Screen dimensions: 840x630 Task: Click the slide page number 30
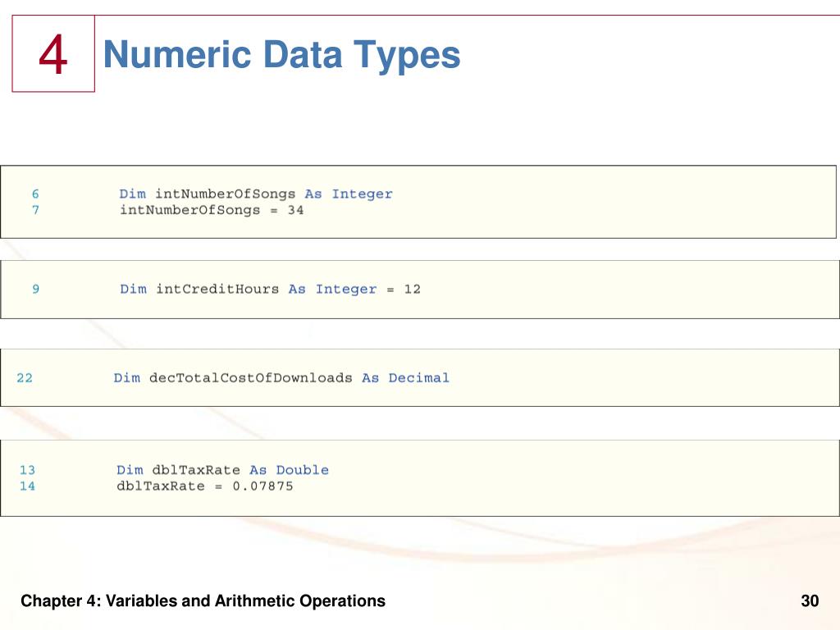pos(810,601)
